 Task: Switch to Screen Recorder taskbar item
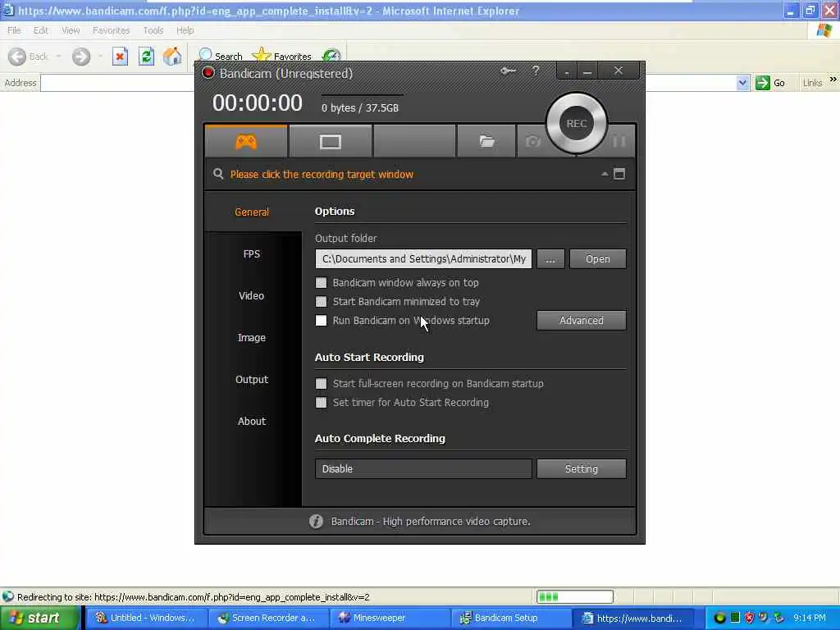[x=267, y=618]
